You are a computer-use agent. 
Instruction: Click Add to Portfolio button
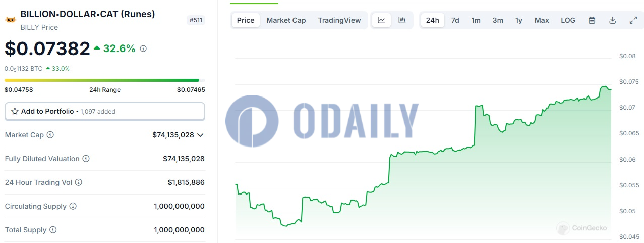(x=105, y=111)
